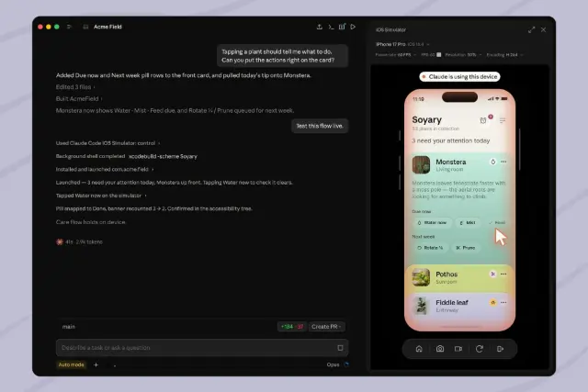The height and width of the screenshot is (392, 588).
Task: Expand the iOS Simulator panel to fullscreen
Action: (531, 29)
